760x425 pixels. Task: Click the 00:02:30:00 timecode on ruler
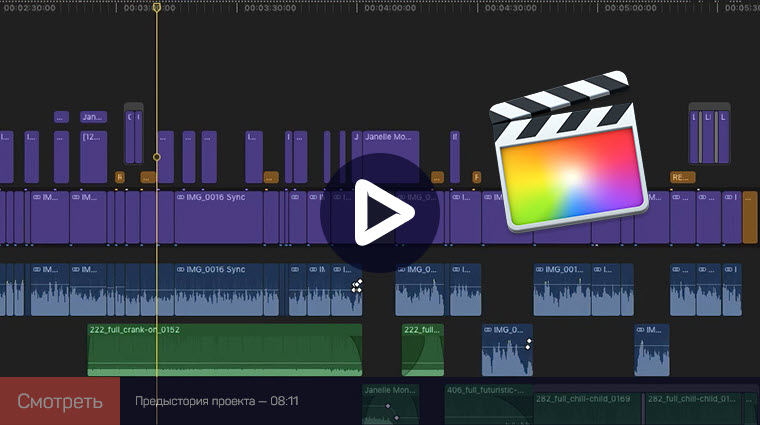(30, 8)
